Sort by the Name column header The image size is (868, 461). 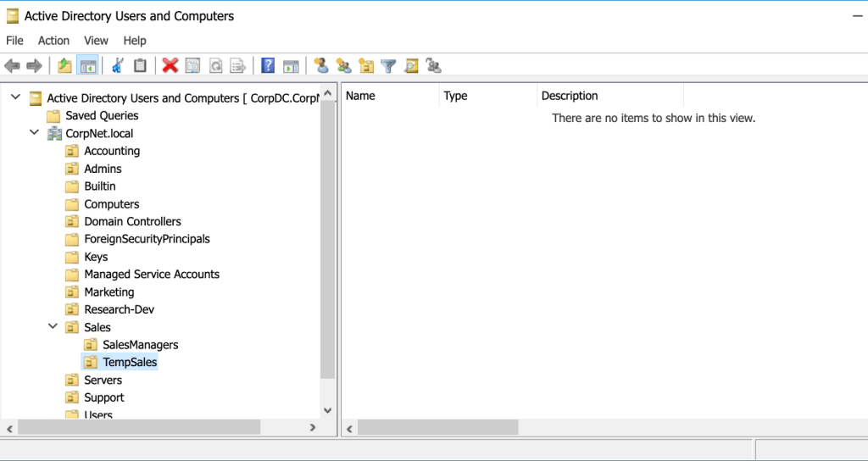(x=390, y=96)
